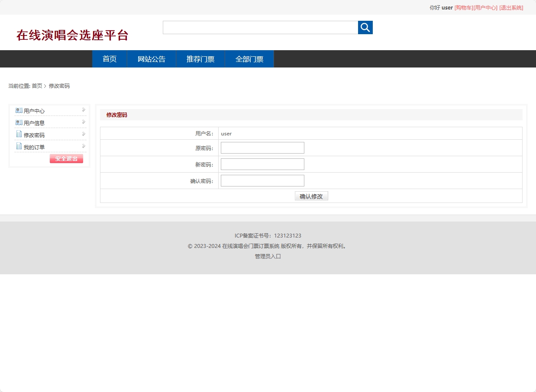Click the document icon next to 修改密码
The image size is (536, 392).
point(19,134)
